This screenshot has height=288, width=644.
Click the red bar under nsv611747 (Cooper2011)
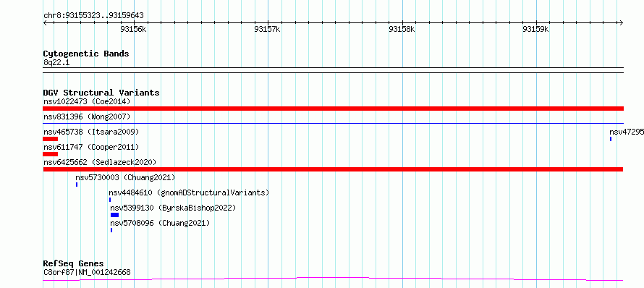50,154
